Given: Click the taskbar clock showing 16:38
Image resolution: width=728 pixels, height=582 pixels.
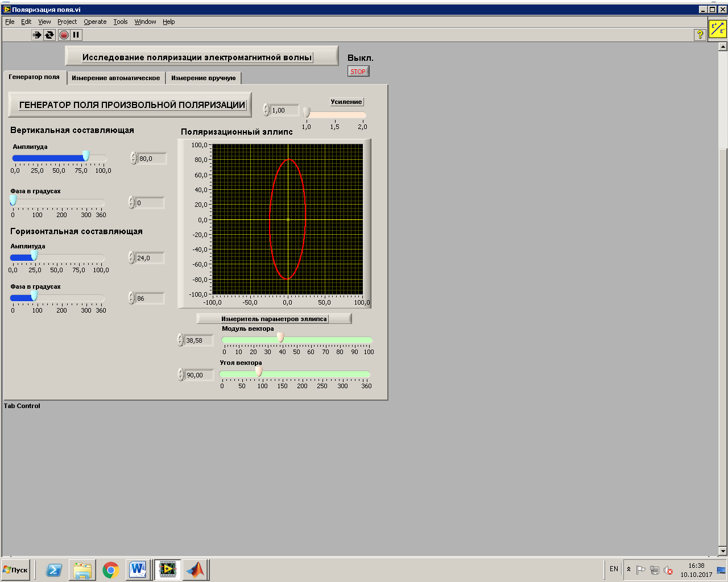Looking at the screenshot, I should 696,570.
